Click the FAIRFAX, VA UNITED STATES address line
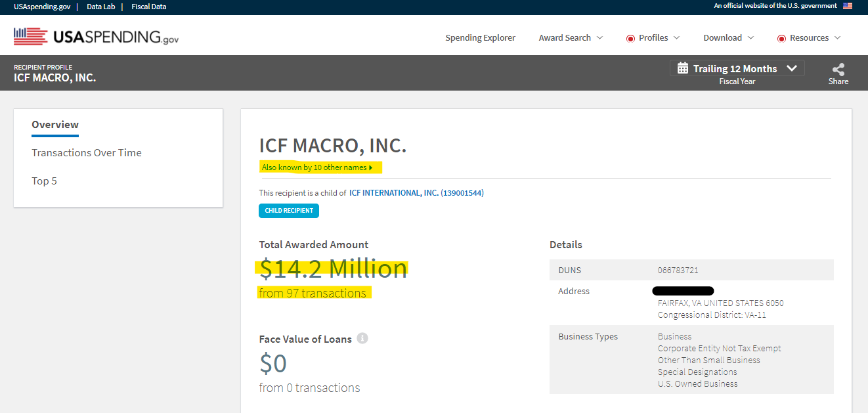Screen dimensions: 868x413 tap(720, 303)
